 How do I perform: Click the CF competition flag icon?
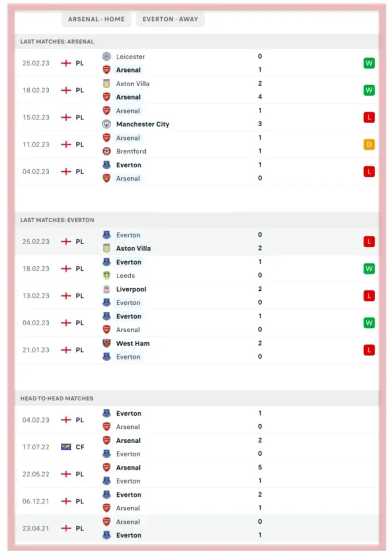click(x=66, y=447)
